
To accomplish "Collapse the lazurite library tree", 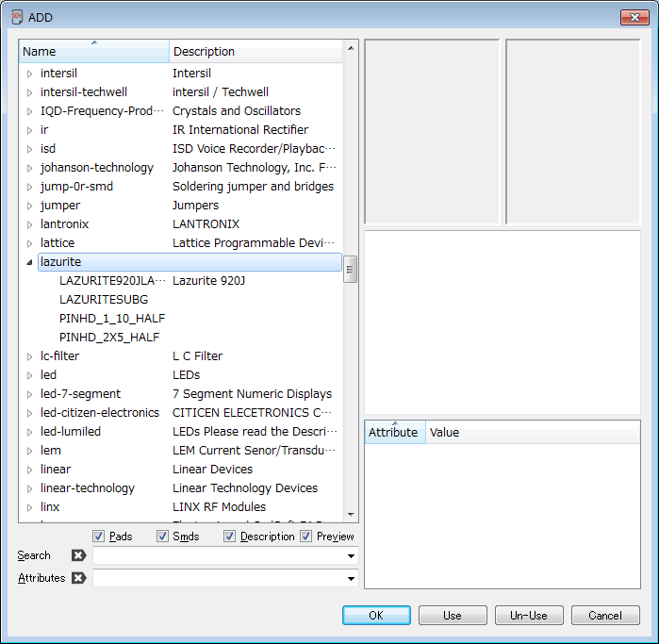I will 29,262.
